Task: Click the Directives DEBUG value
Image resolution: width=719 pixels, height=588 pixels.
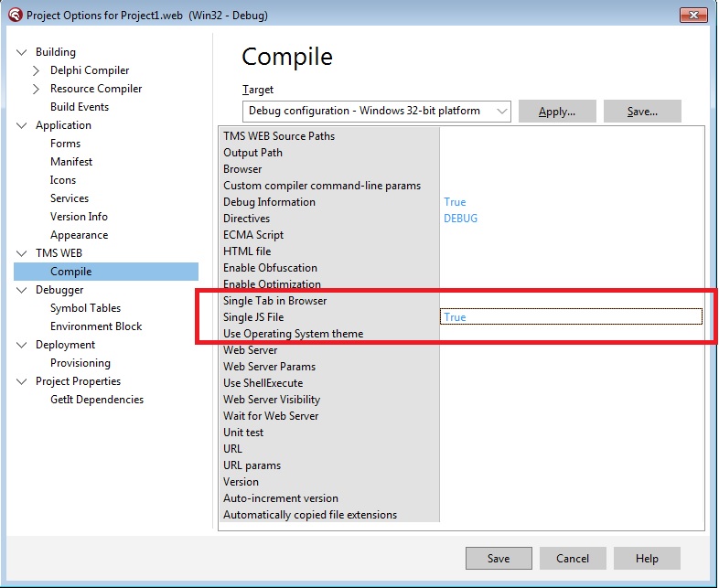Action: (460, 219)
